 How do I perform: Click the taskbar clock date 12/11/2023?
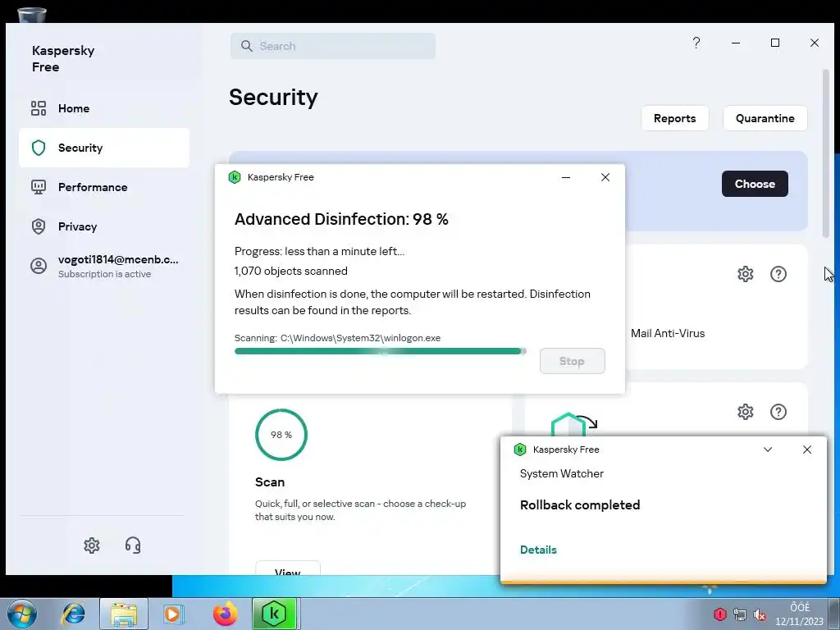click(x=799, y=622)
